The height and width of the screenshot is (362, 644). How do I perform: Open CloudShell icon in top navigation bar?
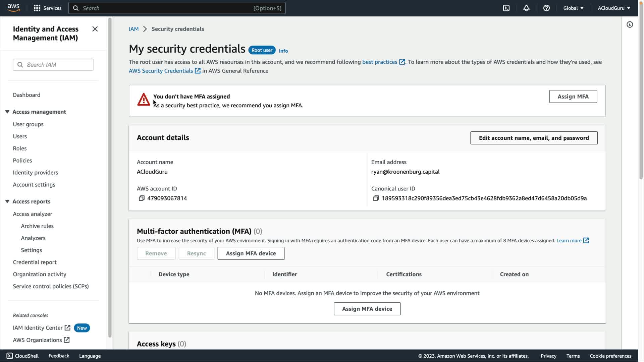click(506, 8)
